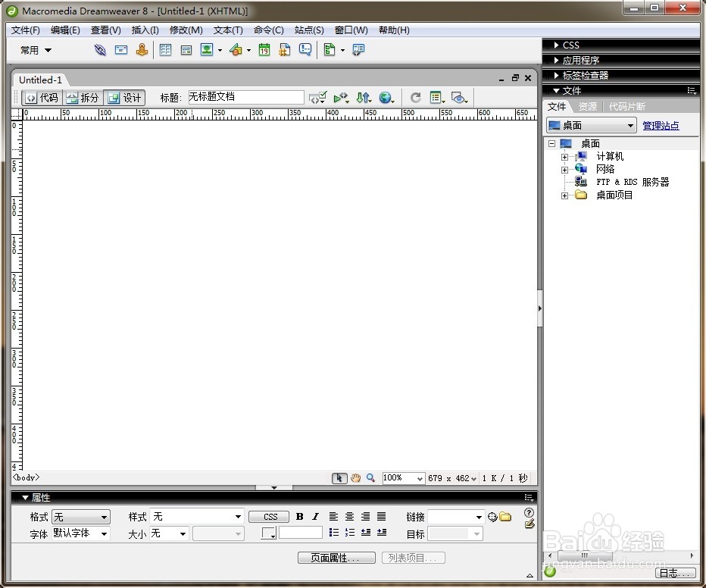The width and height of the screenshot is (706, 588).
Task: Toggle Italic formatting
Action: (x=316, y=517)
